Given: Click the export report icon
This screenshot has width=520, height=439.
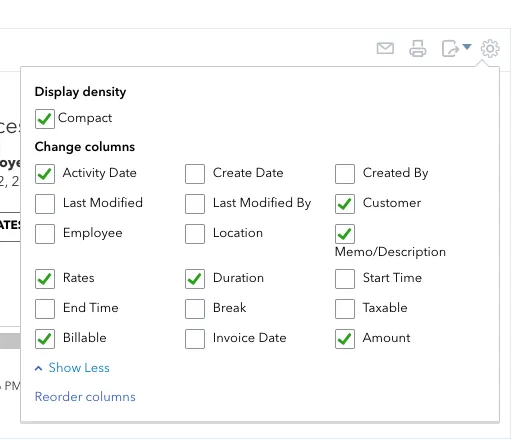Looking at the screenshot, I should pyautogui.click(x=450, y=49).
